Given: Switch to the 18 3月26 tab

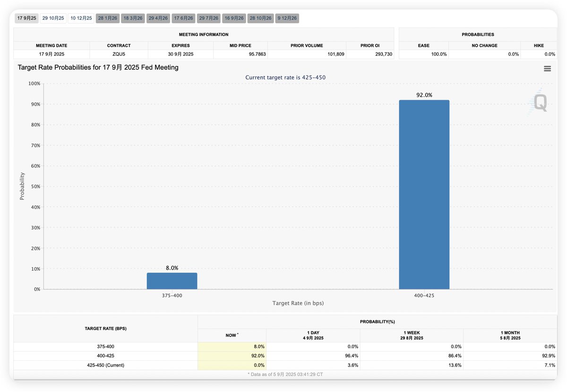Looking at the screenshot, I should point(133,18).
